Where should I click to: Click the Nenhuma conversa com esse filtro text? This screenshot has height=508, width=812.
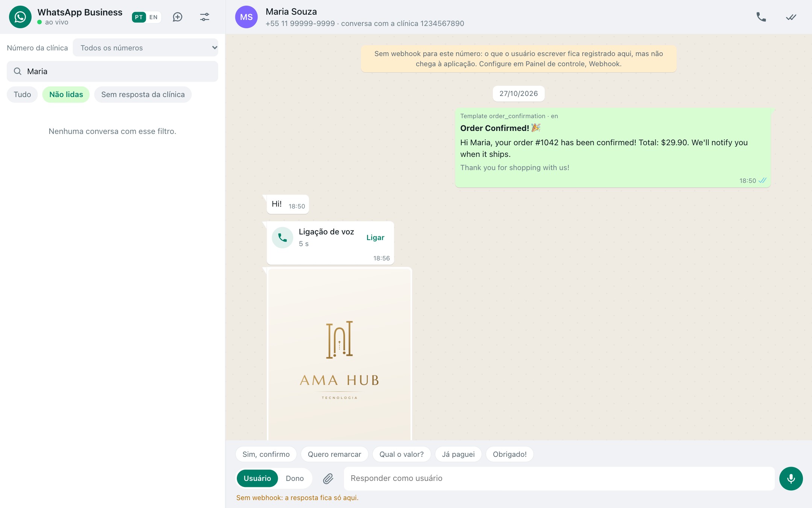coord(112,131)
